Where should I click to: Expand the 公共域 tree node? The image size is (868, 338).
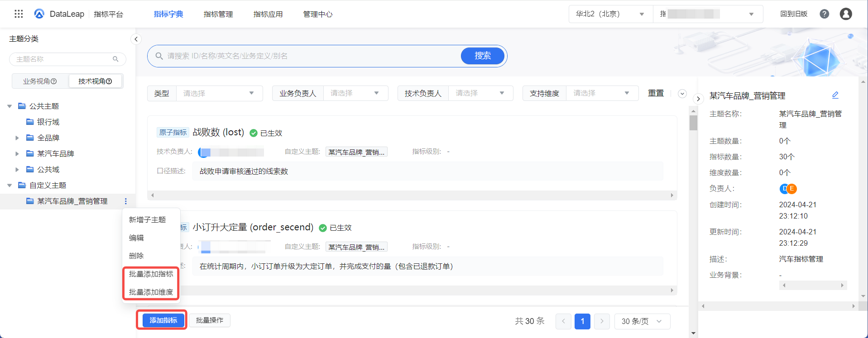[17, 170]
